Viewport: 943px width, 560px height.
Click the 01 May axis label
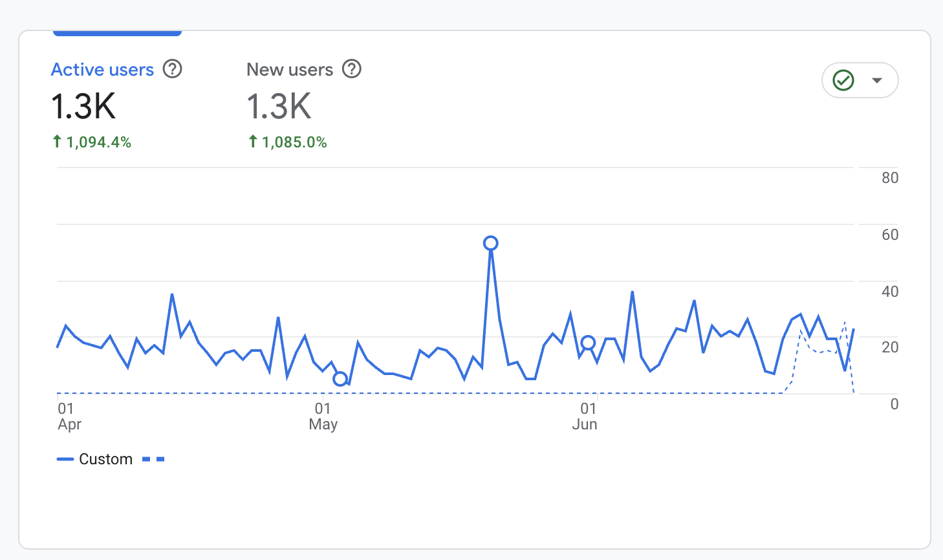pos(323,416)
